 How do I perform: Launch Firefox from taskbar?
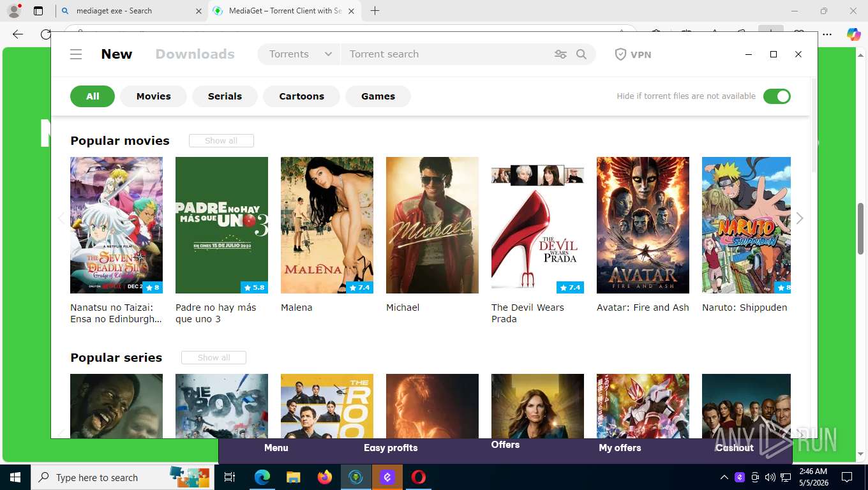[325, 477]
